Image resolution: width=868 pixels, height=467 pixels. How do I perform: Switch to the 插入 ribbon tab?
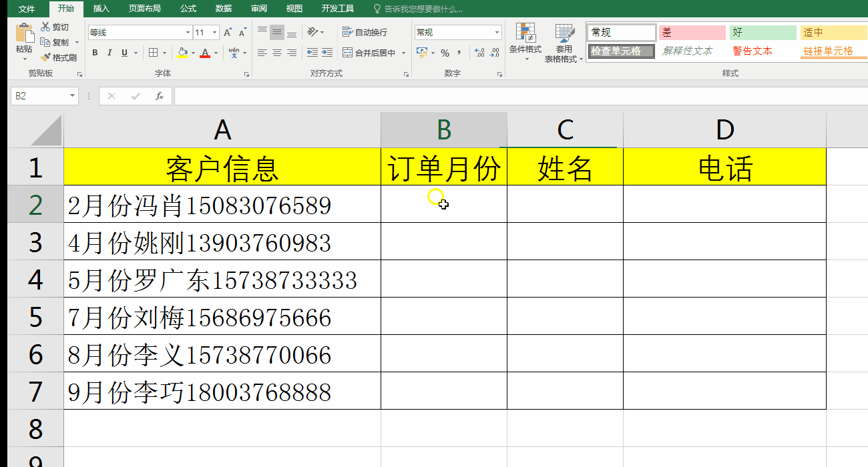[x=100, y=9]
